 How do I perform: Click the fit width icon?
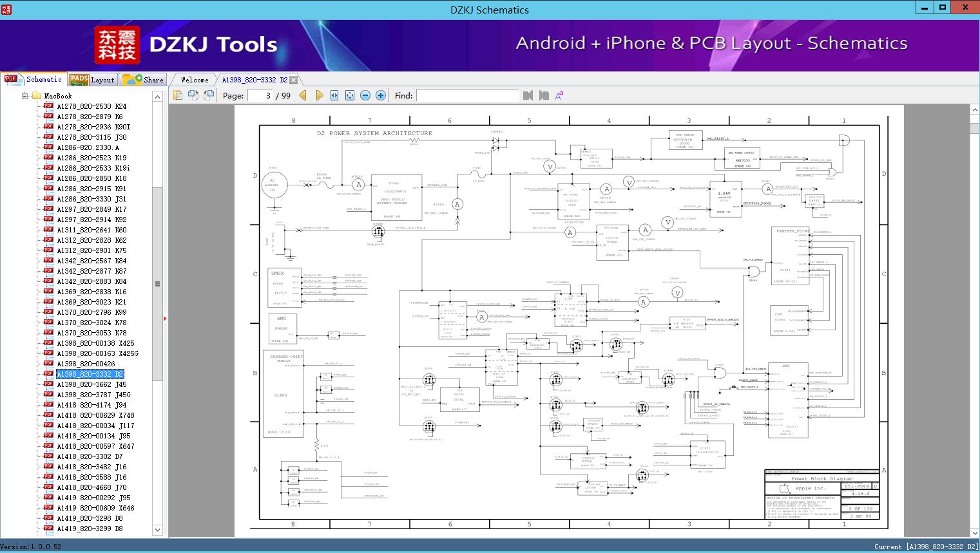point(334,95)
